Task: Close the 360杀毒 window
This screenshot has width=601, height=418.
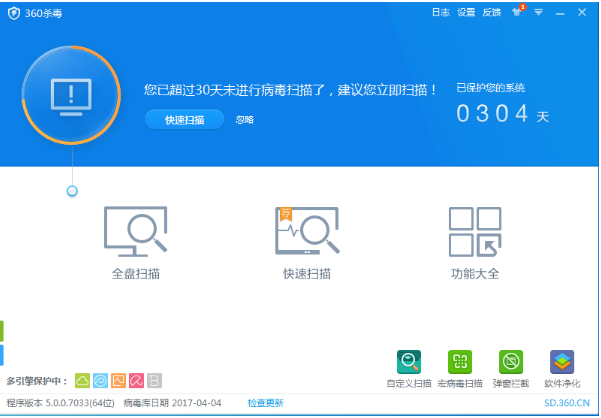Action: pyautogui.click(x=582, y=13)
